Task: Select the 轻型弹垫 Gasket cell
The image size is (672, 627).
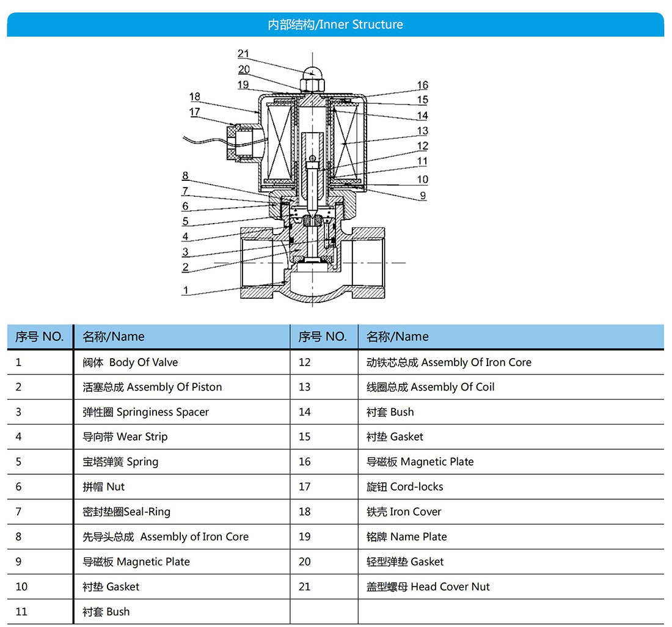Action: pos(511,562)
